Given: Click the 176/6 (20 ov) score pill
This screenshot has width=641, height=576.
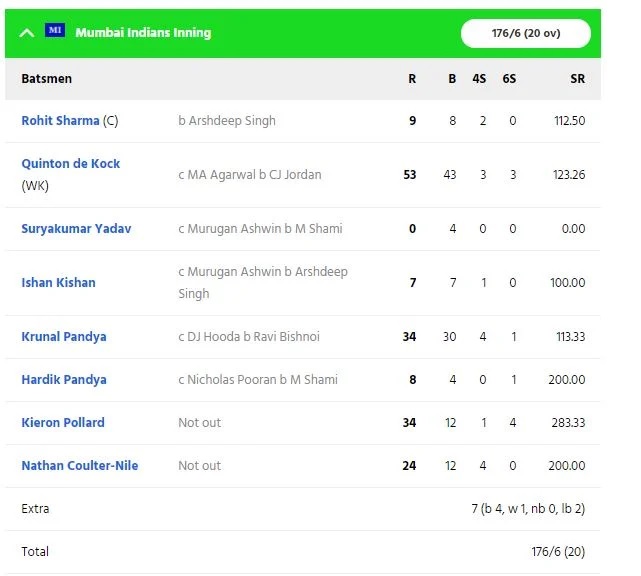Looking at the screenshot, I should 525,33.
